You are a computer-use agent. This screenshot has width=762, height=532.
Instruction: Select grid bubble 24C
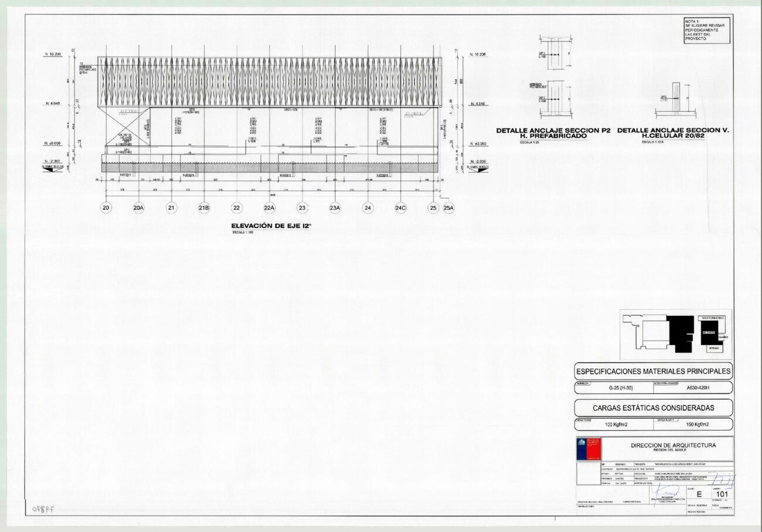point(400,208)
